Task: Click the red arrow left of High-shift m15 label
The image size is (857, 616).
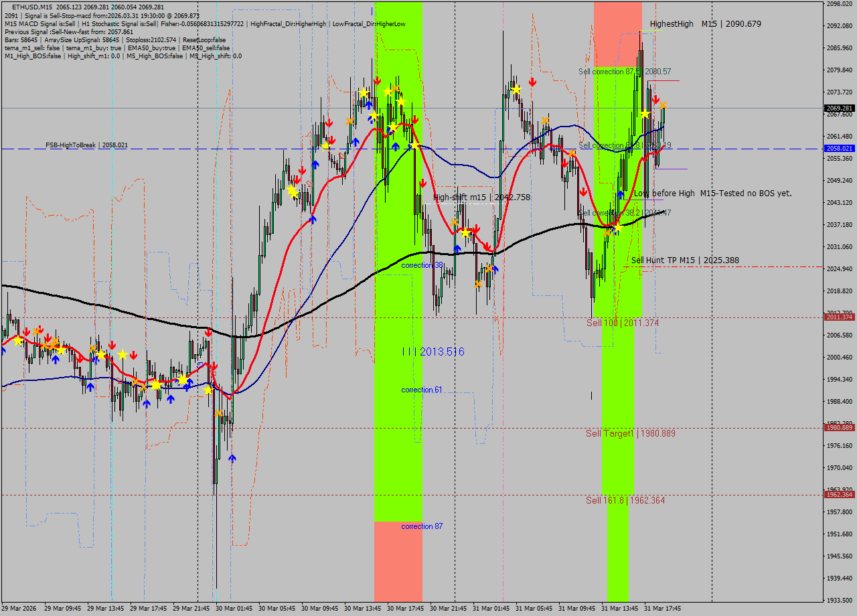Action: coord(422,184)
